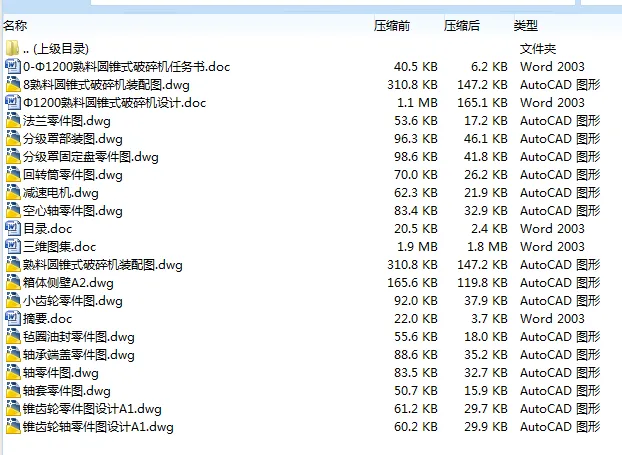The width and height of the screenshot is (622, 455).
Task: Select file name 箱体侧壁A2.dwg
Action: point(68,283)
